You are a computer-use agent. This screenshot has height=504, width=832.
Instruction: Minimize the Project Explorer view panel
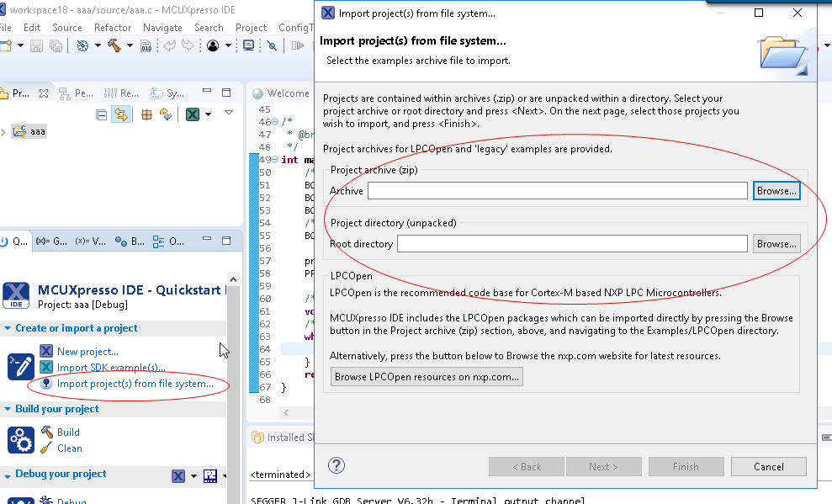(207, 91)
